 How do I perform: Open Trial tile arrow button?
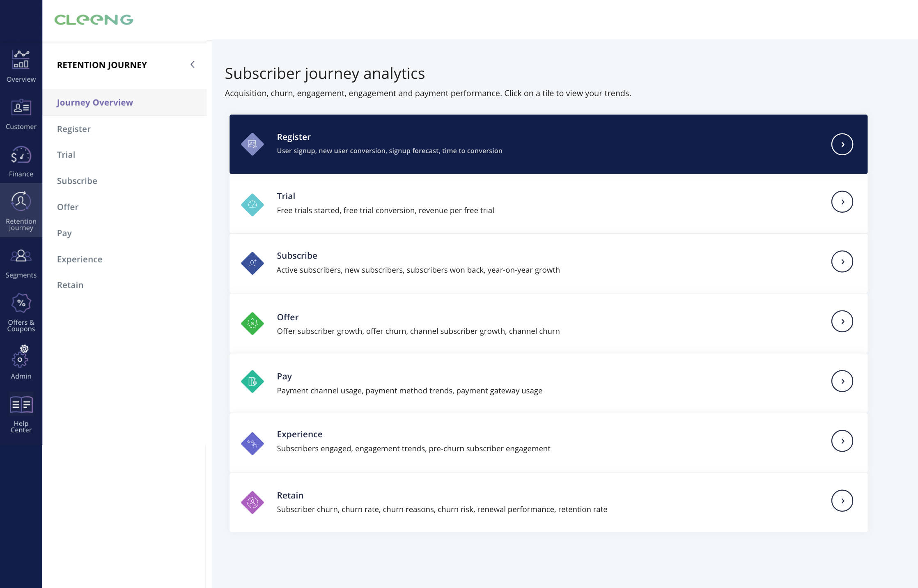pyautogui.click(x=842, y=202)
